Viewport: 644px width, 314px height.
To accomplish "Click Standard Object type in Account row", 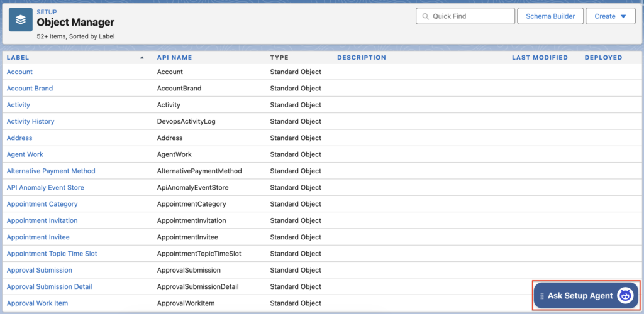I will point(296,72).
